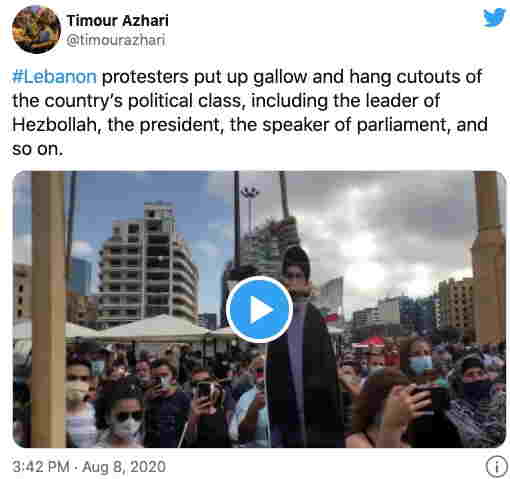Click the wooden gallow post in video
The width and height of the screenshot is (510, 479).
[x=48, y=309]
